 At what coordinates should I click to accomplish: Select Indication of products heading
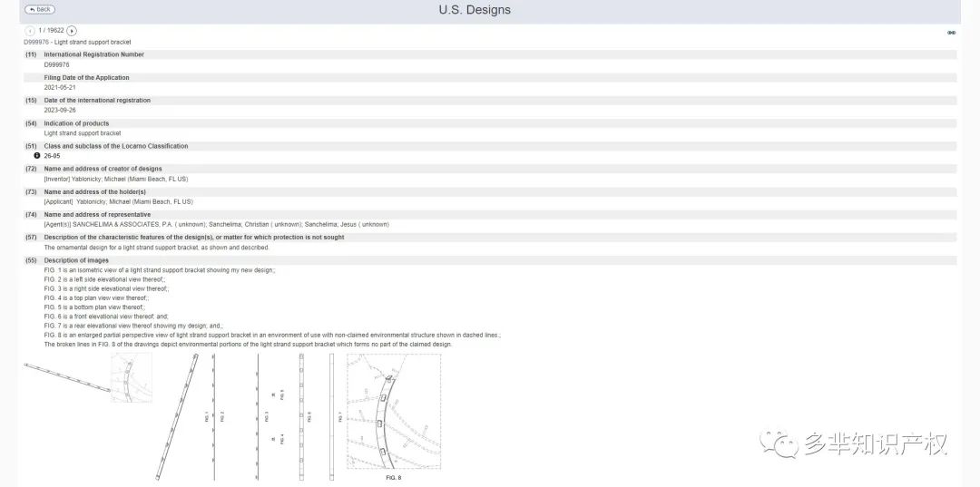tap(76, 123)
